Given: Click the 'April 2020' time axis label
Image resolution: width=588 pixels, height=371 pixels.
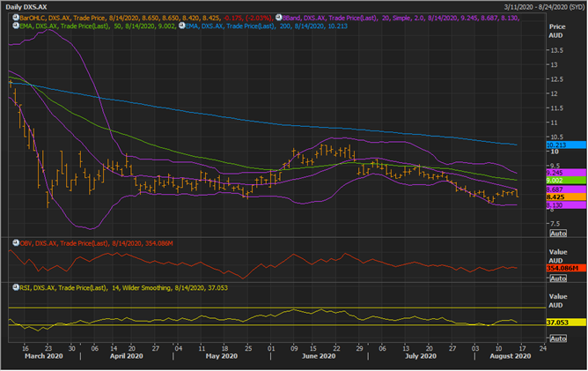Looking at the screenshot, I should tap(127, 356).
